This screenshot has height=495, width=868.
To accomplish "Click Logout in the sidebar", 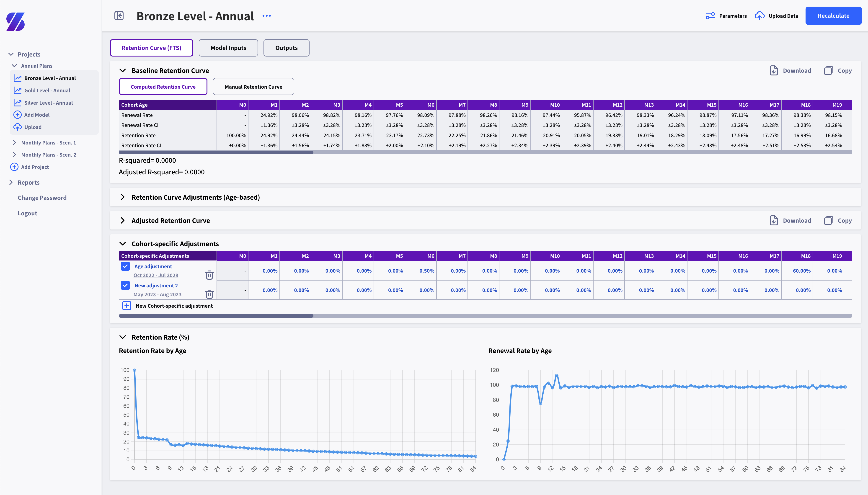I will point(27,213).
